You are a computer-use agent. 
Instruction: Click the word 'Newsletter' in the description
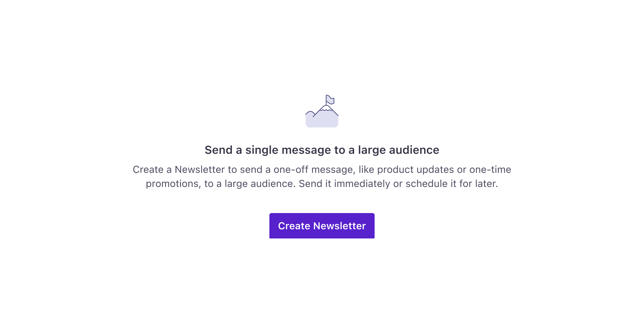tap(200, 170)
